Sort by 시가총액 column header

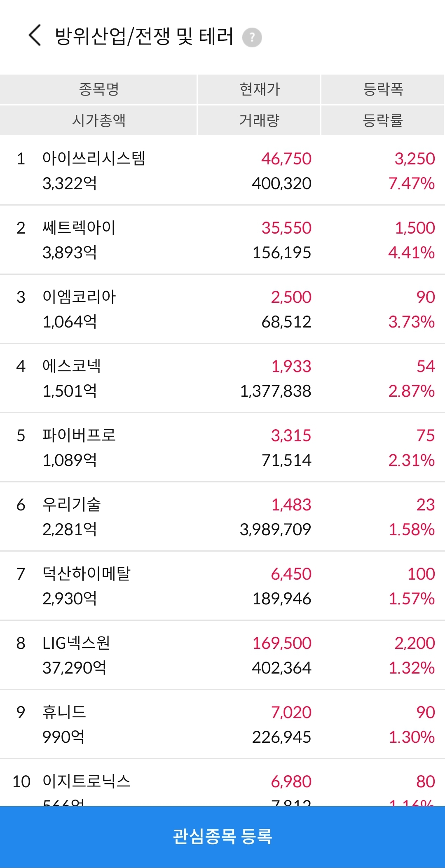click(98, 120)
